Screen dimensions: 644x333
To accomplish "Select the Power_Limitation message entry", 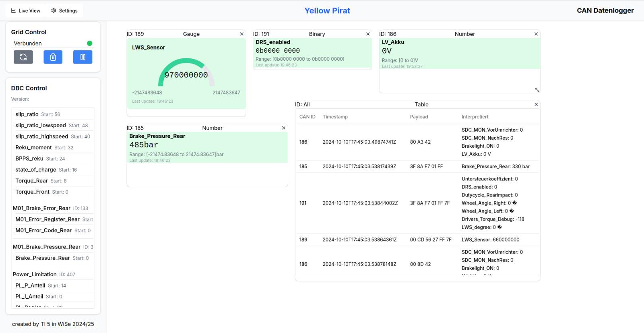I will (x=35, y=274).
